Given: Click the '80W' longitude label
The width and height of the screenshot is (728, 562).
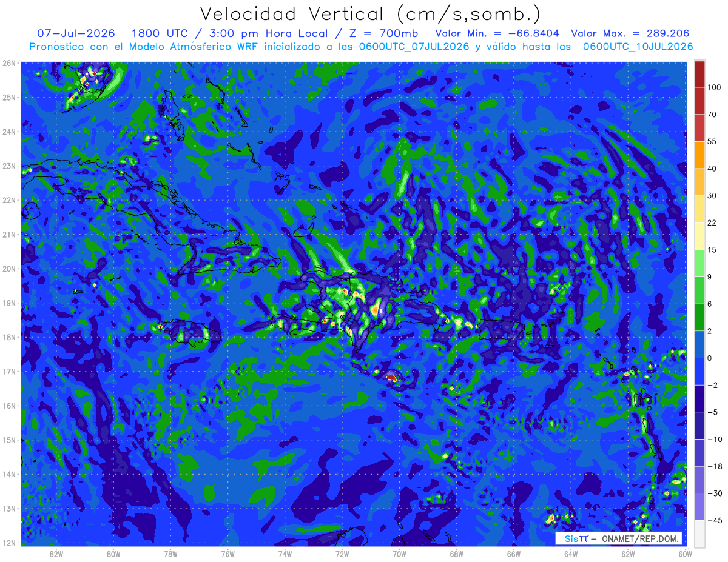Looking at the screenshot, I should [x=113, y=554].
